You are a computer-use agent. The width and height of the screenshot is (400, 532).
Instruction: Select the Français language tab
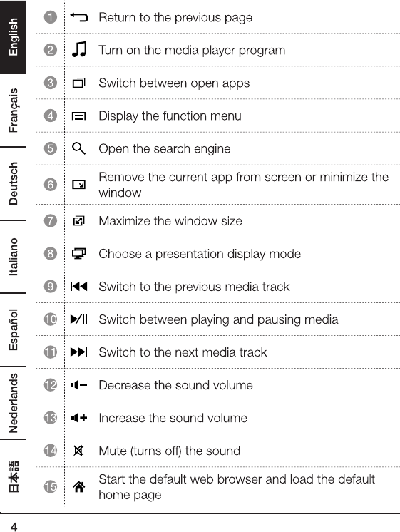coord(14,111)
